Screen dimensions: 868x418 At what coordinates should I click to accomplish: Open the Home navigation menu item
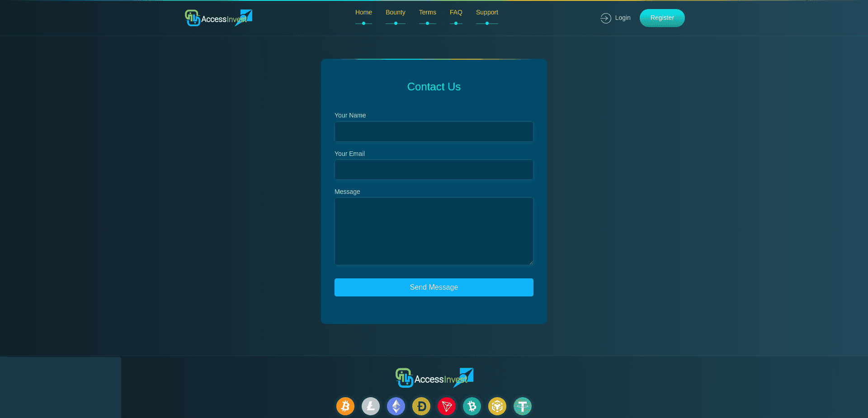(x=363, y=12)
